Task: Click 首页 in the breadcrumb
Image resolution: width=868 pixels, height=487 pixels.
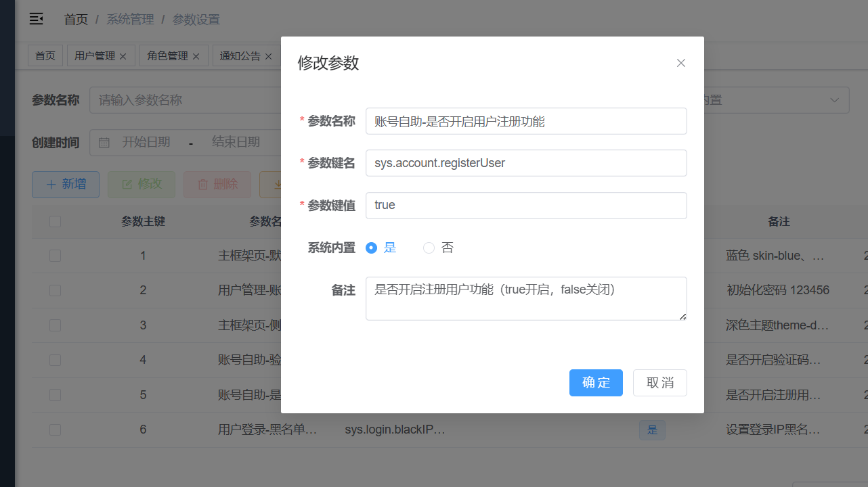Action: (x=76, y=20)
